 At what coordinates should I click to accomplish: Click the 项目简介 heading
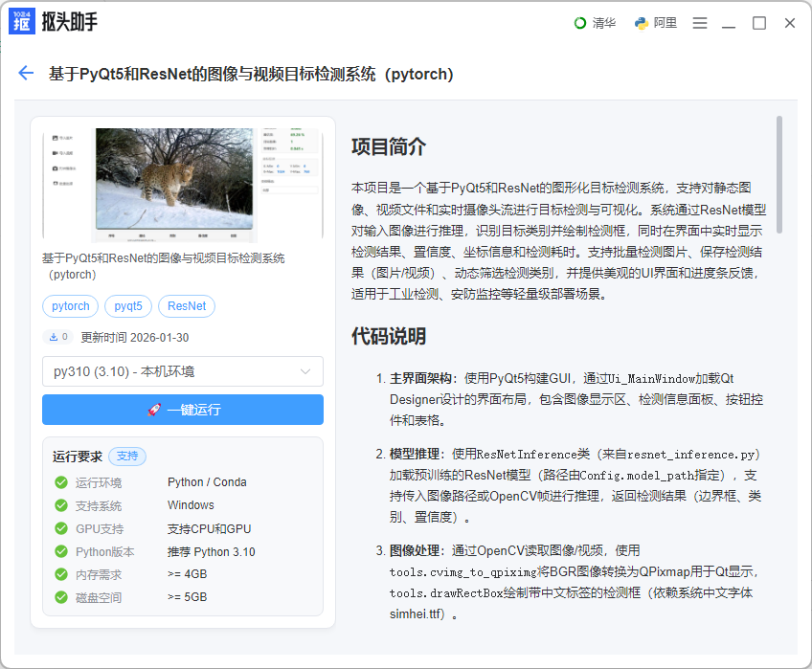389,147
